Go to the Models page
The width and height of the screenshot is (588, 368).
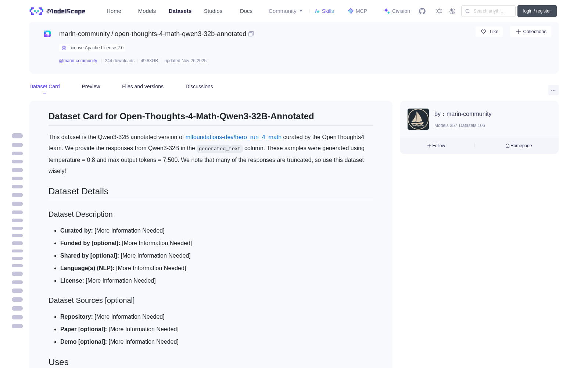147,11
